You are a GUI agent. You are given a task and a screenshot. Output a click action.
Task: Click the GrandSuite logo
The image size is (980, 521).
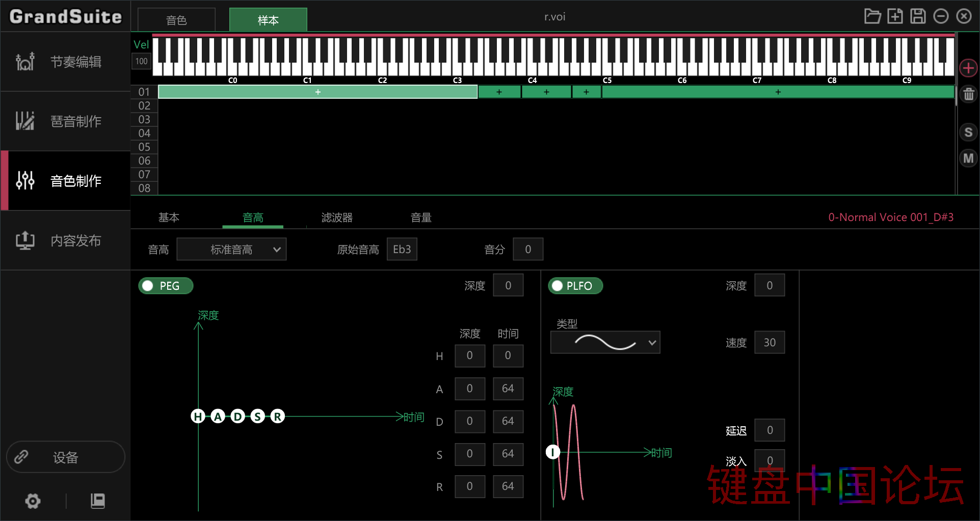coord(66,16)
